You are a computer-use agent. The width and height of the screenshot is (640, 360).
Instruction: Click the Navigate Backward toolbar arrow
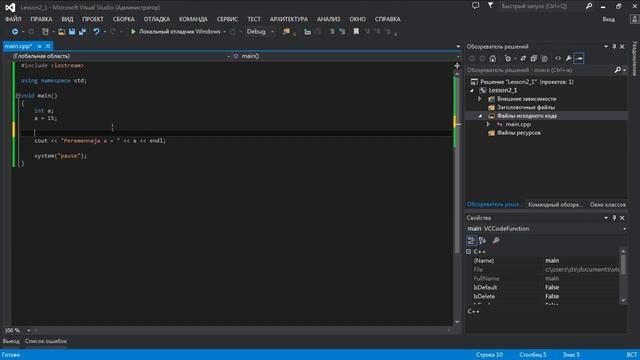[x=15, y=31]
